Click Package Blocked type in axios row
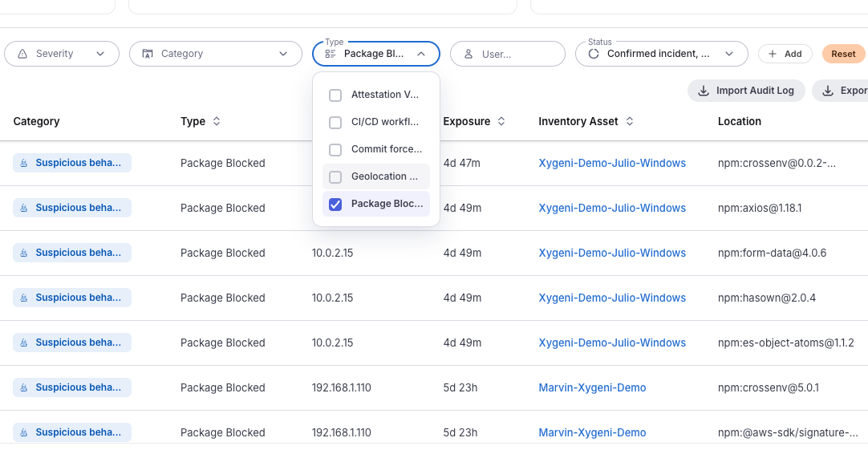Screen dimensions: 868x450 [x=222, y=208]
